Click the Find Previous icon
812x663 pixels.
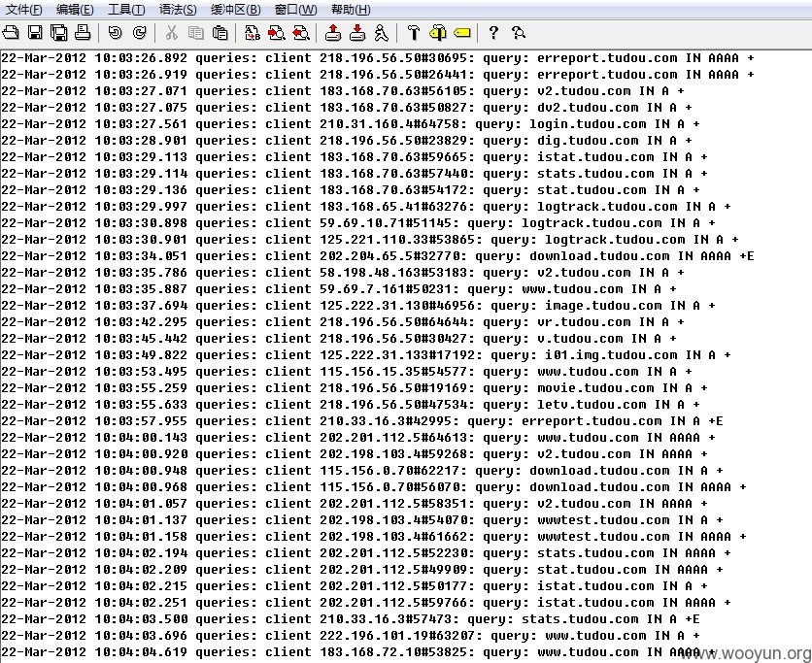click(x=301, y=33)
